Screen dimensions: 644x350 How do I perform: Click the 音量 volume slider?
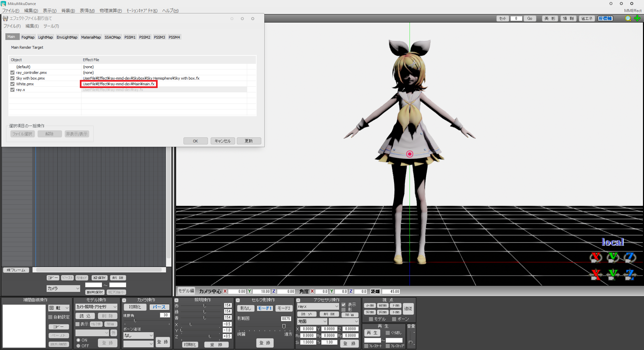tap(411, 338)
